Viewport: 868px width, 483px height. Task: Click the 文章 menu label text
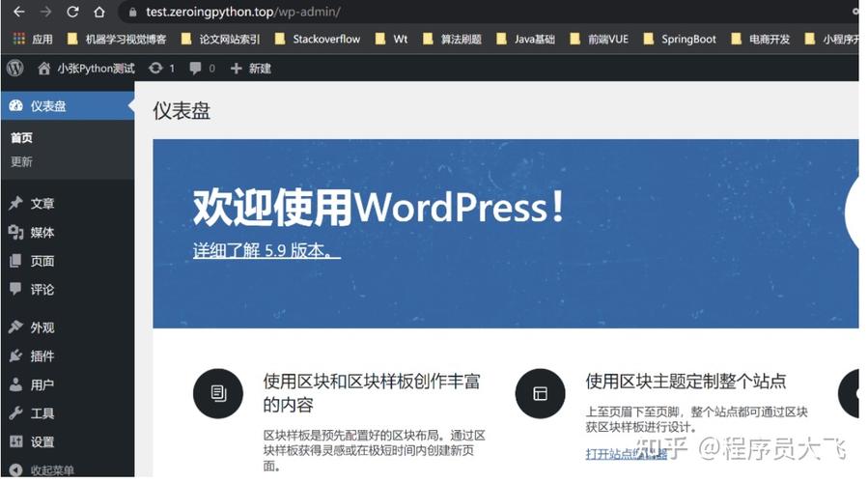pyautogui.click(x=42, y=203)
